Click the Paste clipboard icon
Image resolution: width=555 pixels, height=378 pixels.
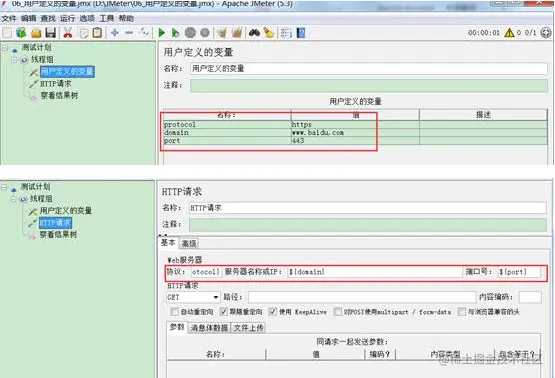(x=97, y=33)
